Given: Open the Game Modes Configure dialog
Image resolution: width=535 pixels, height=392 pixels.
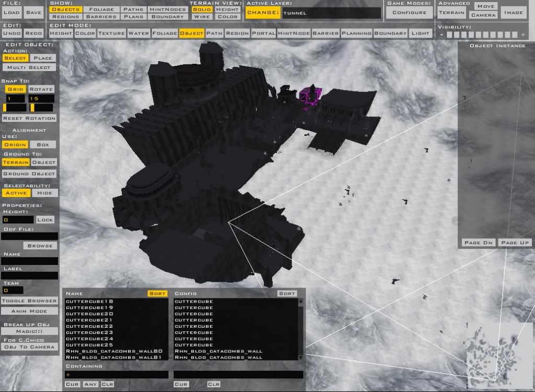Looking at the screenshot, I should tap(409, 13).
